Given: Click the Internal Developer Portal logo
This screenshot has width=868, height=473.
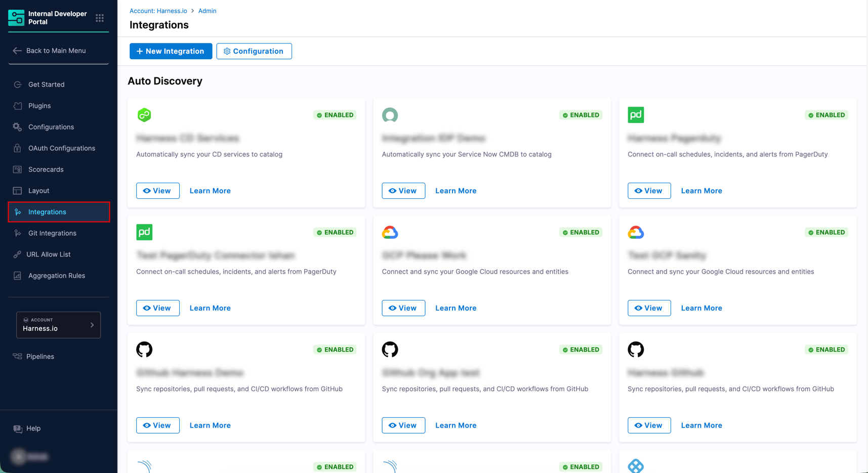Looking at the screenshot, I should [16, 18].
